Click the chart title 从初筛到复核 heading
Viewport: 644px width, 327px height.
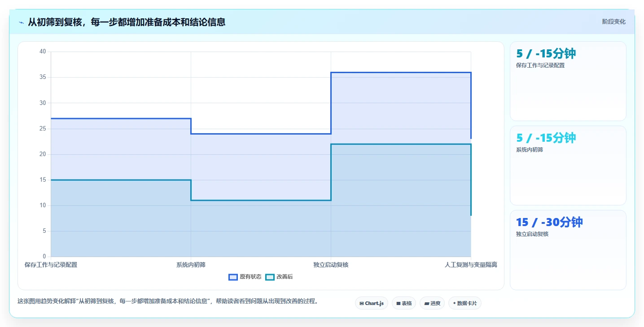(x=127, y=22)
